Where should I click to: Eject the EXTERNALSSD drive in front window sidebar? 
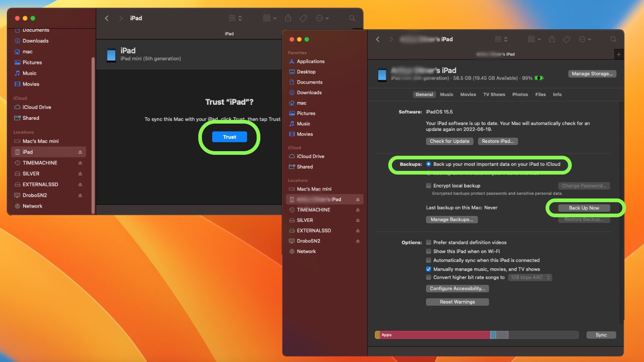tap(358, 231)
